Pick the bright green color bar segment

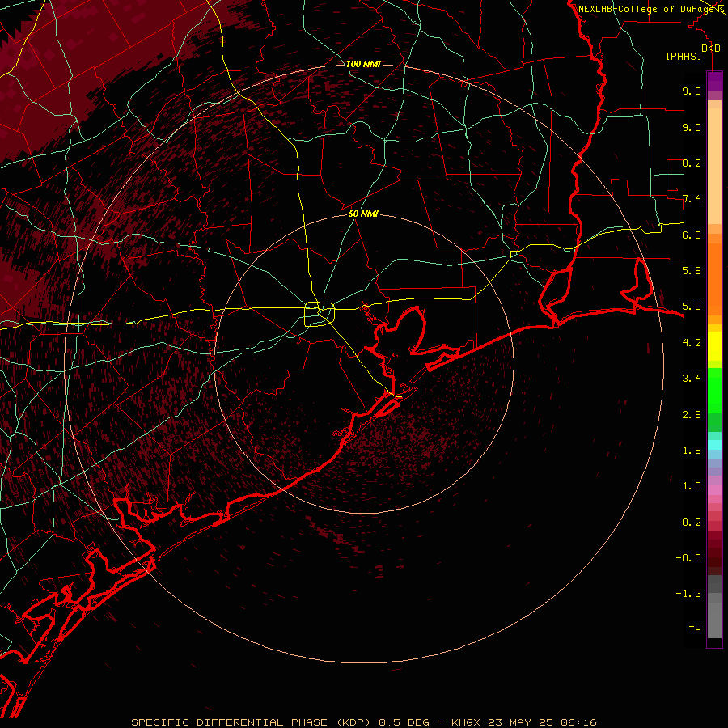tap(714, 390)
